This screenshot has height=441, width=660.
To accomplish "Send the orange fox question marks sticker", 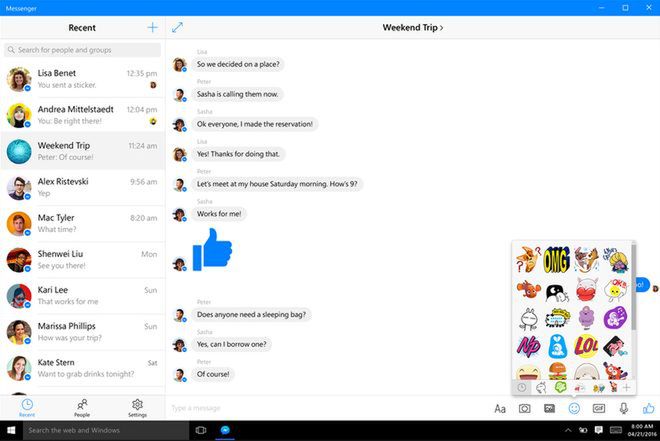I will pyautogui.click(x=528, y=259).
